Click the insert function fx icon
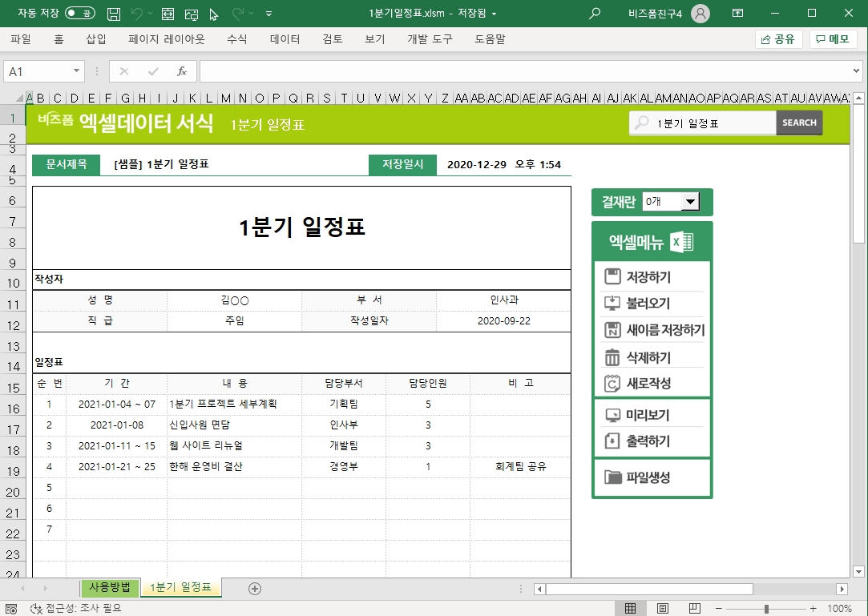 [x=182, y=71]
